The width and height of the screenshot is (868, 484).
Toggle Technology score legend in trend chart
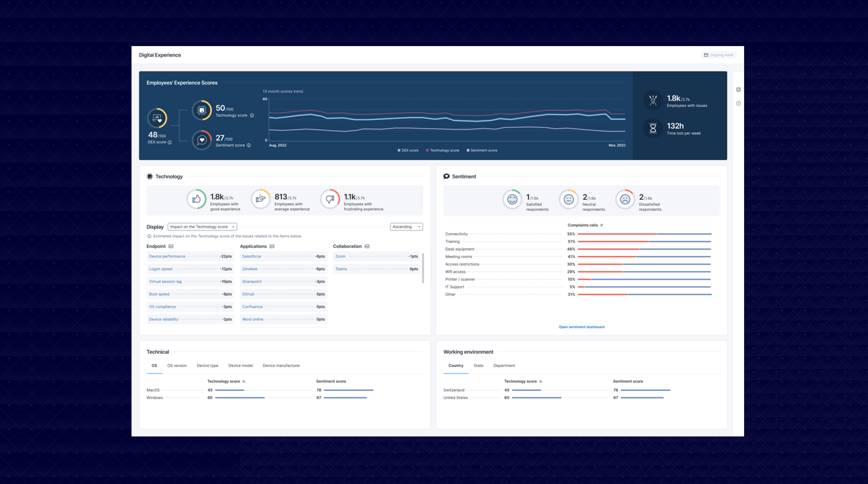(442, 150)
